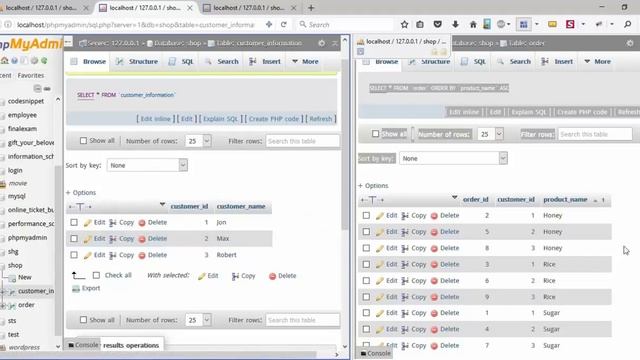Reload the page with the refresh icon
Image resolution: width=640 pixels, height=360 pixels.
tap(284, 24)
